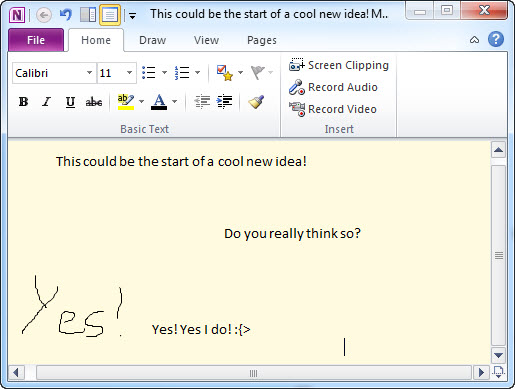This screenshot has height=389, width=515.
Task: Apply yellow text highlight color
Action: point(126,102)
